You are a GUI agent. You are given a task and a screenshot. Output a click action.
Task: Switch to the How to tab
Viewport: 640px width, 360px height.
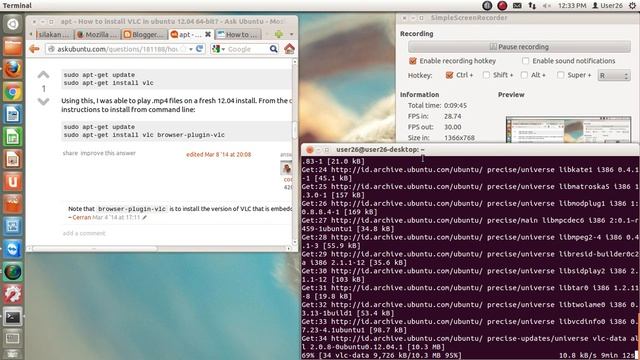[x=238, y=34]
